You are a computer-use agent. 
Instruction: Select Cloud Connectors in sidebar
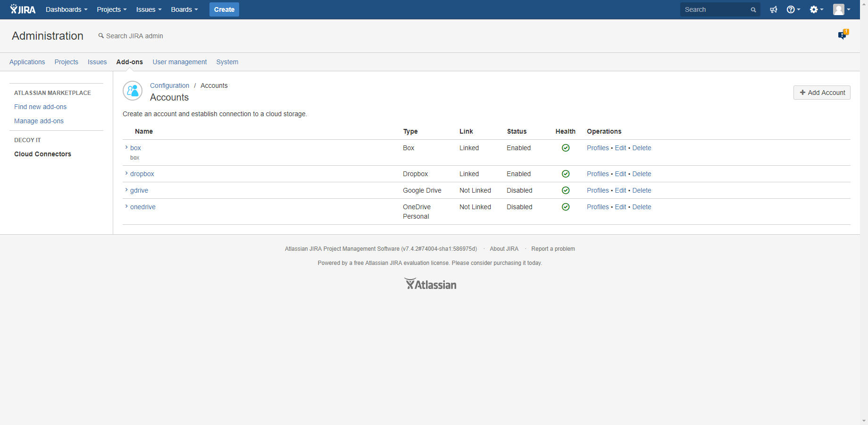[x=43, y=154]
